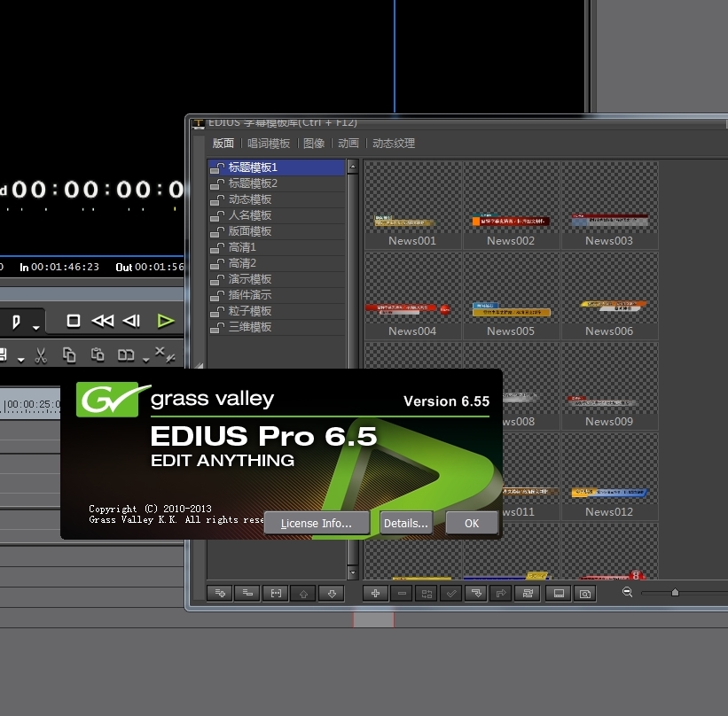Open the save icon dropdown arrow

point(21,360)
